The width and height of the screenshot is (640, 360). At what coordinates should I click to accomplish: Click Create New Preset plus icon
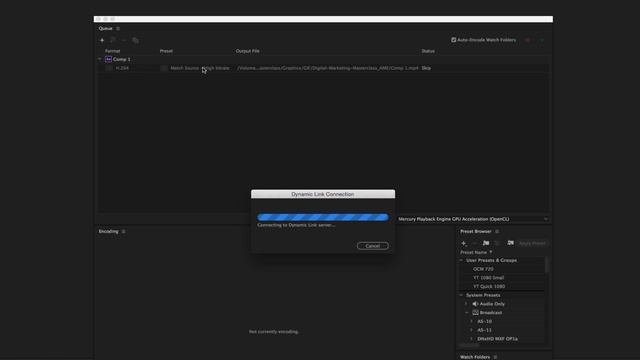pyautogui.click(x=464, y=243)
